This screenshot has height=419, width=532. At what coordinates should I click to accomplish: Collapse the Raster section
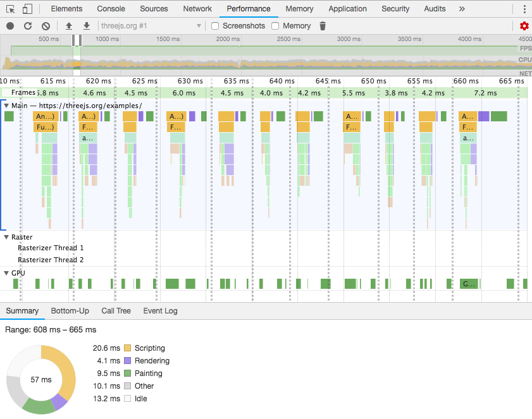point(6,237)
